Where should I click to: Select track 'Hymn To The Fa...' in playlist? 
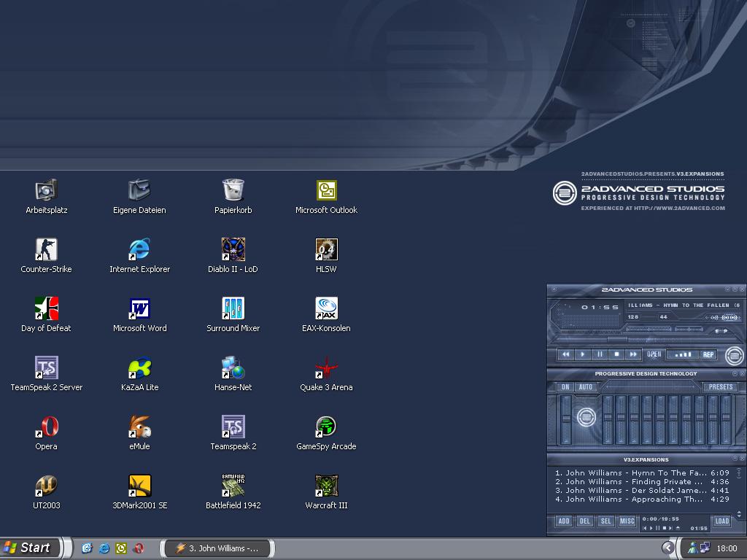(x=642, y=472)
